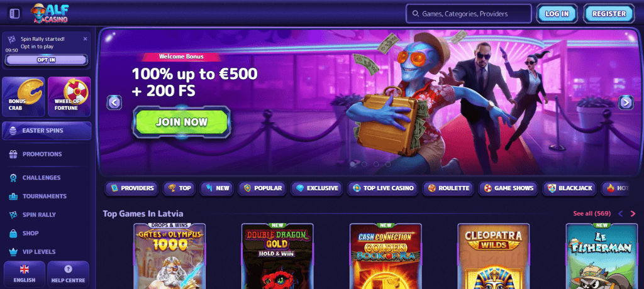This screenshot has width=644, height=289.
Task: Open the English language selector
Action: (25, 274)
